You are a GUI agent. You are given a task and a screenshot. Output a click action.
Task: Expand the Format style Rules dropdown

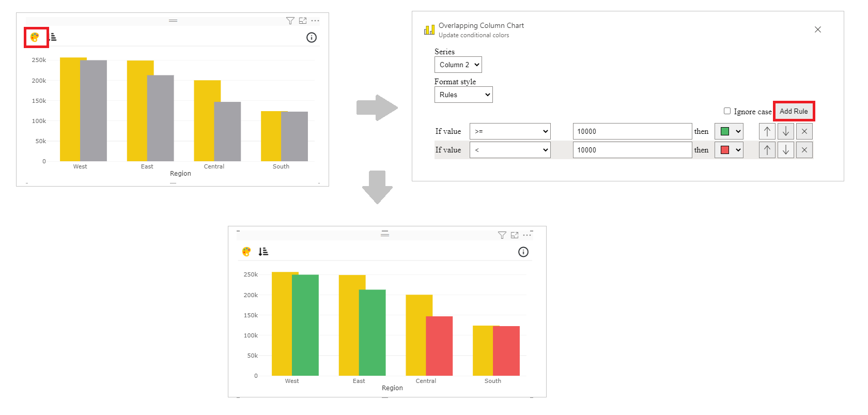(463, 95)
